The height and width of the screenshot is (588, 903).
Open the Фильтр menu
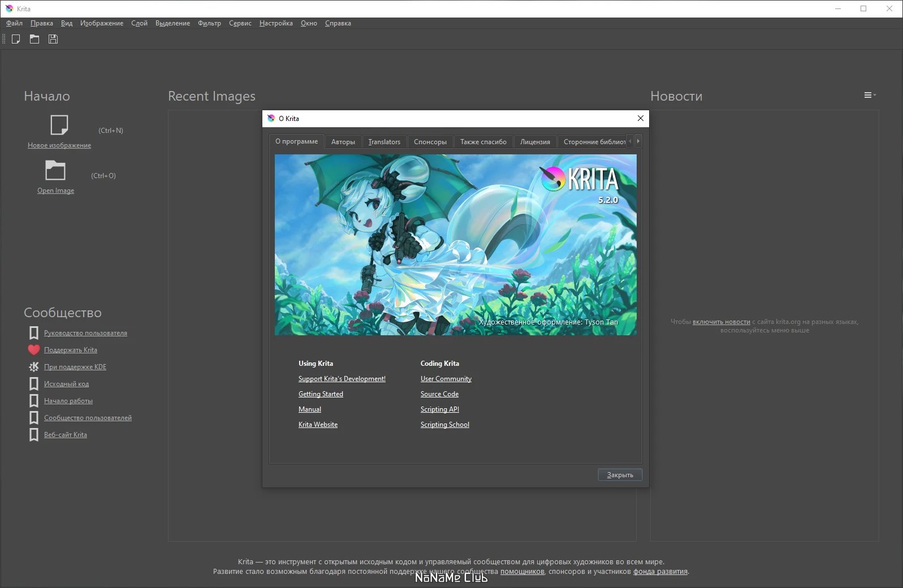pos(209,23)
